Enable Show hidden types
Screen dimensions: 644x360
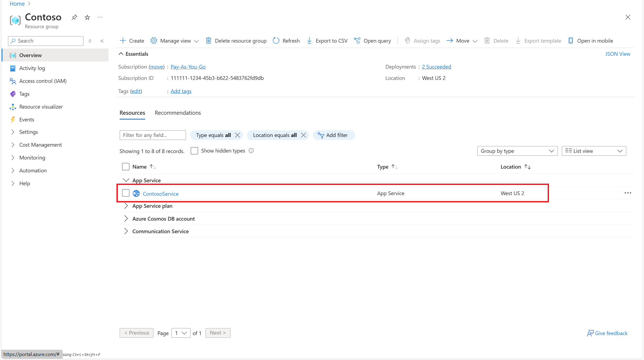(194, 151)
